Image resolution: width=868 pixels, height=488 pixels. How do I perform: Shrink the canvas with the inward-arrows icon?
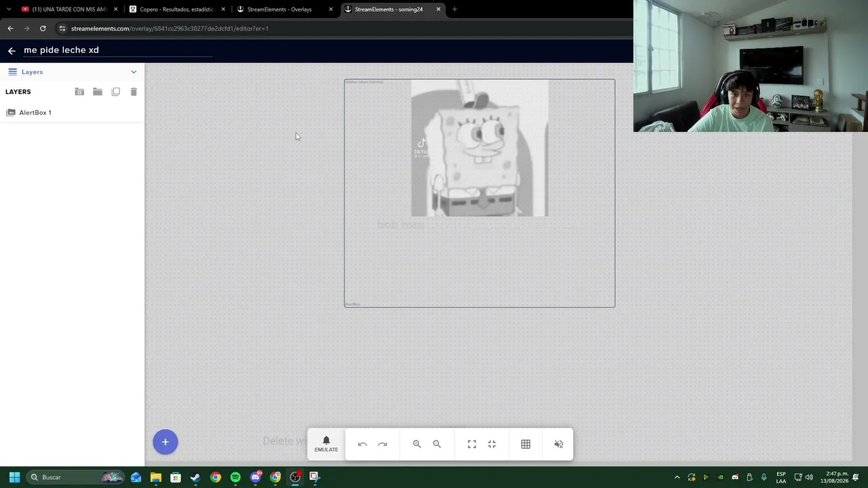[x=492, y=444]
